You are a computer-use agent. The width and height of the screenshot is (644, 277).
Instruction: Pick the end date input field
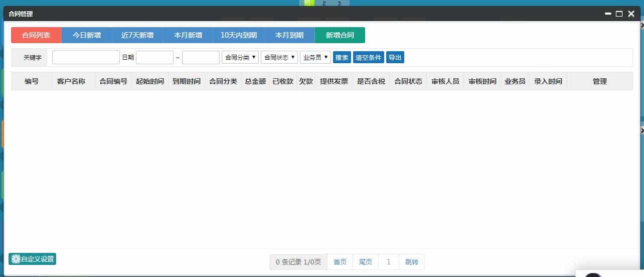[x=201, y=57]
